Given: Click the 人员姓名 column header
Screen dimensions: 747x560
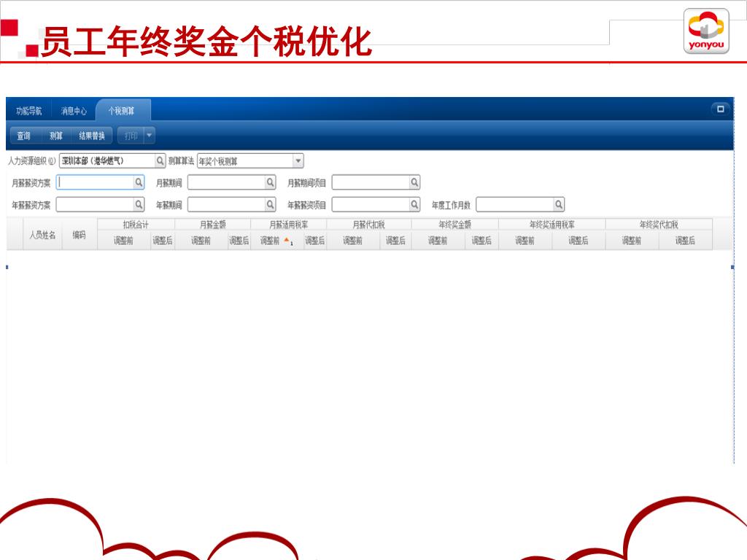Looking at the screenshot, I should click(42, 234).
